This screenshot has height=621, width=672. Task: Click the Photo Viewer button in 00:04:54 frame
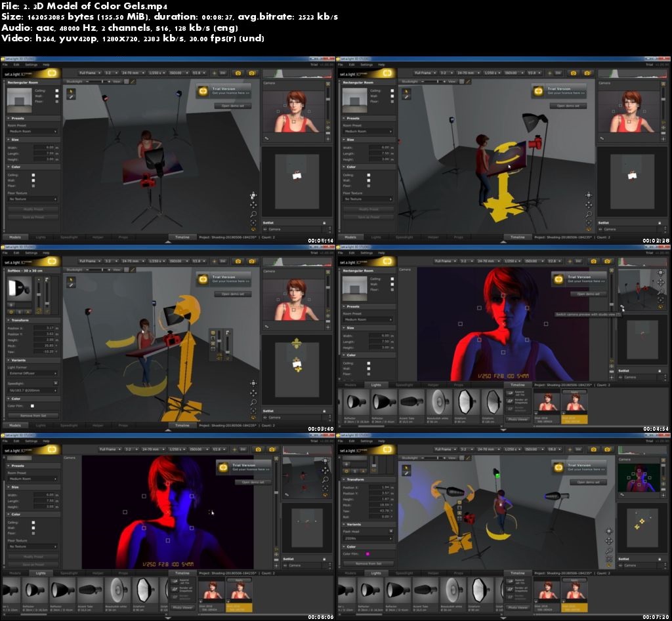[518, 419]
